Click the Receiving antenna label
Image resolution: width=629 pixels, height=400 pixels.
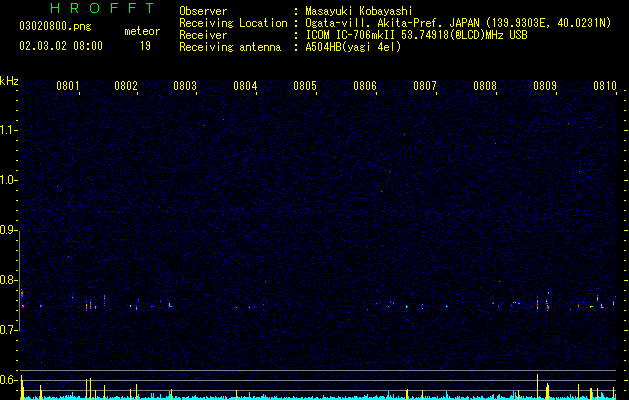point(230,47)
